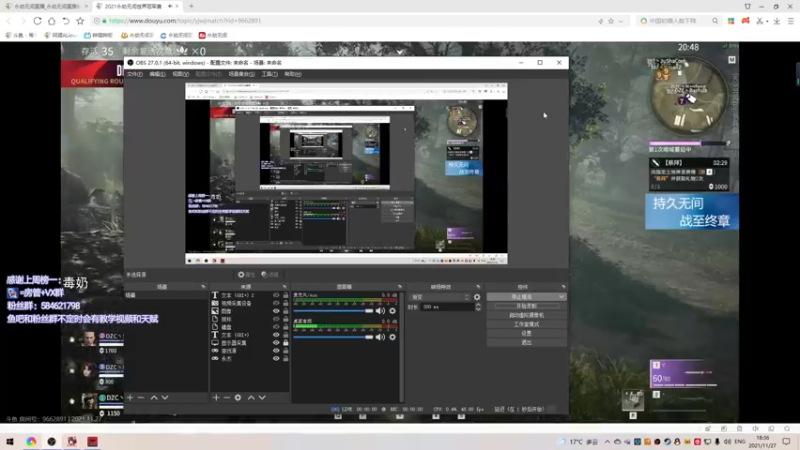Enable 工作室模式 studio mode
Viewport: 800px width, 450px height.
coord(527,324)
